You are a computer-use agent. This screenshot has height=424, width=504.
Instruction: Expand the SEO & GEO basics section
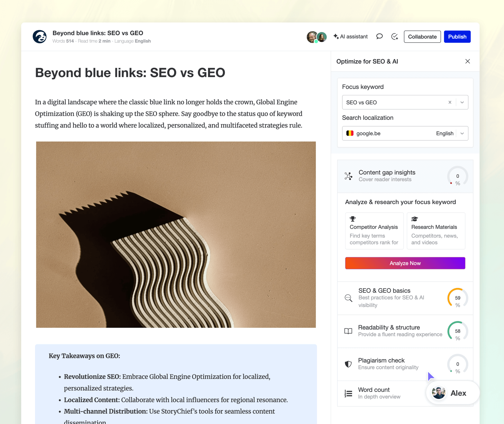pyautogui.click(x=405, y=298)
